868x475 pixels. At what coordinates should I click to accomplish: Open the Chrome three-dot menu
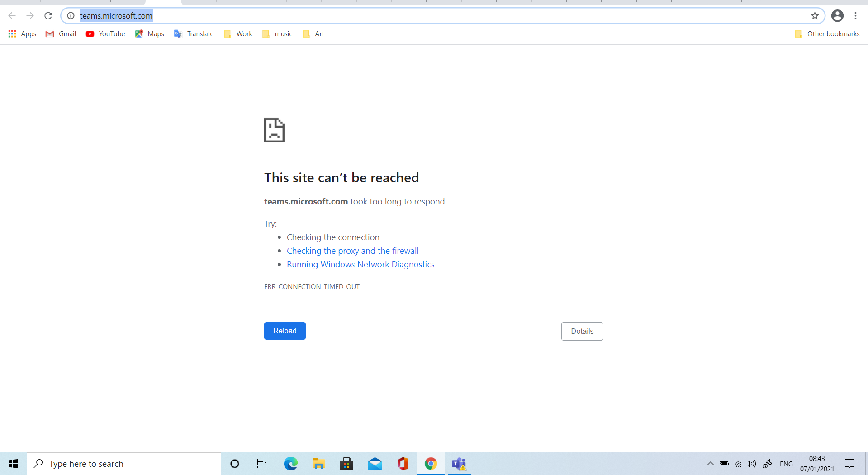point(855,16)
